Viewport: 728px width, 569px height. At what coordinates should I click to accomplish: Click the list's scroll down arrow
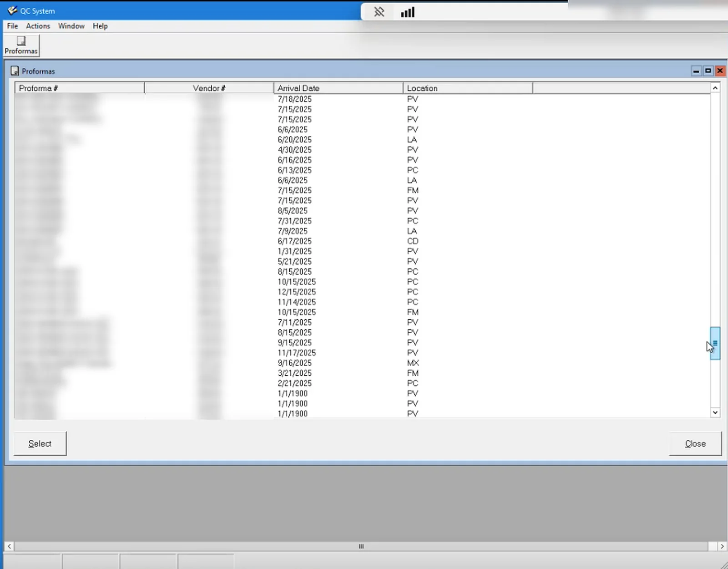715,412
